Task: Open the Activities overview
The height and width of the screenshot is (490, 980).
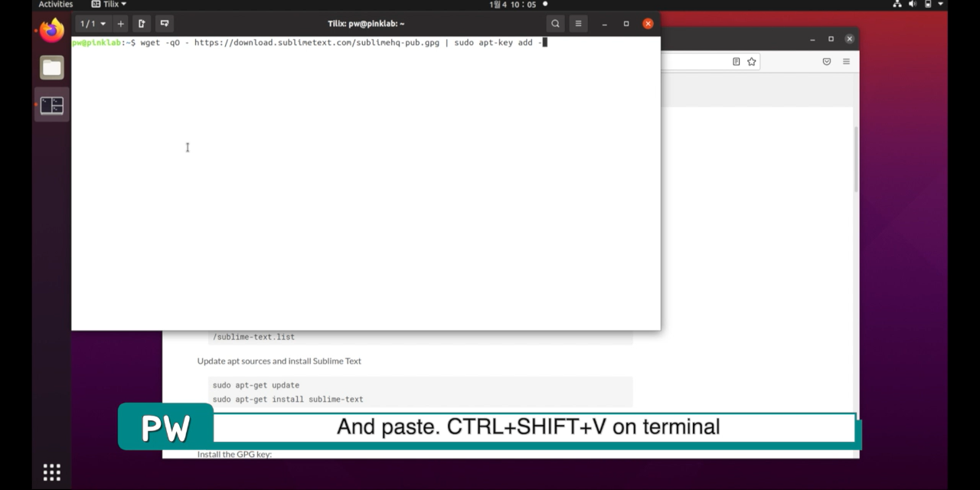Action: coord(56,5)
